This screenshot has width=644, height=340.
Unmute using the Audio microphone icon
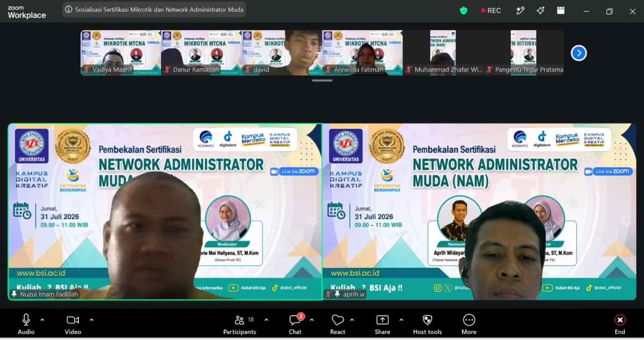click(x=26, y=320)
